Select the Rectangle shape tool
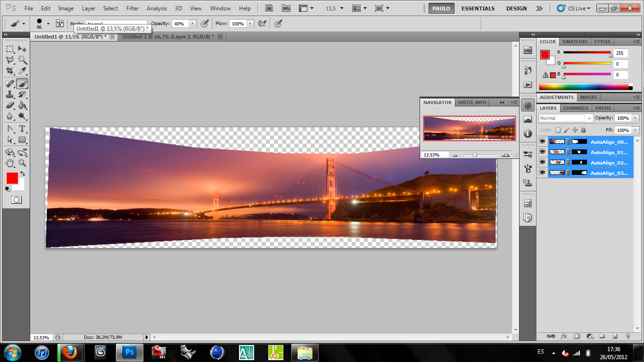Image resolution: width=644 pixels, height=362 pixels. point(22,140)
